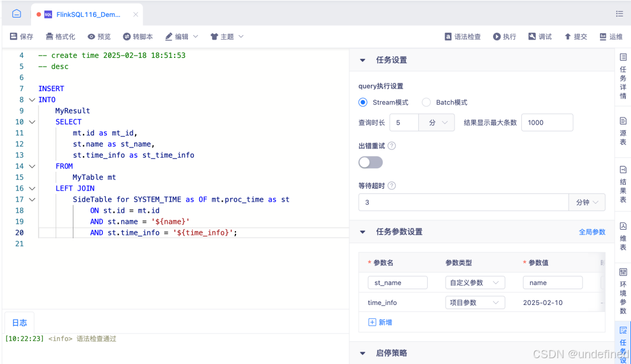Add a parameter with 新增
The image size is (631, 364).
380,322
